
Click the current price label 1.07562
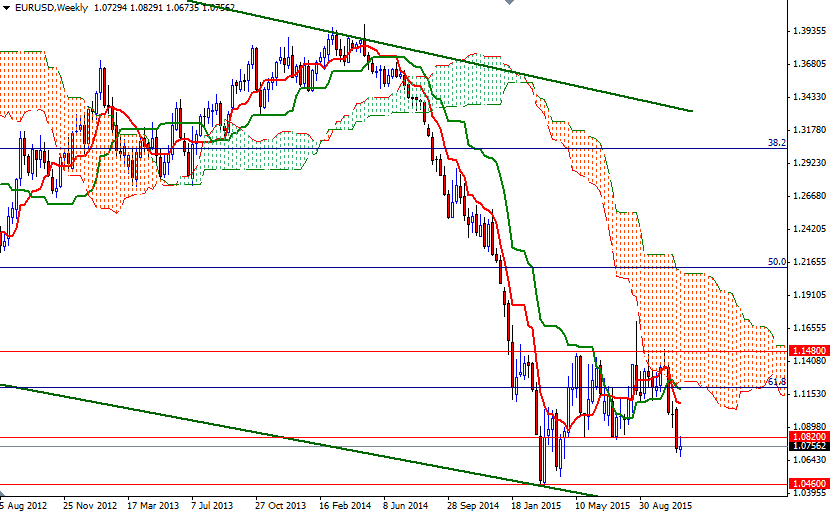coord(809,446)
